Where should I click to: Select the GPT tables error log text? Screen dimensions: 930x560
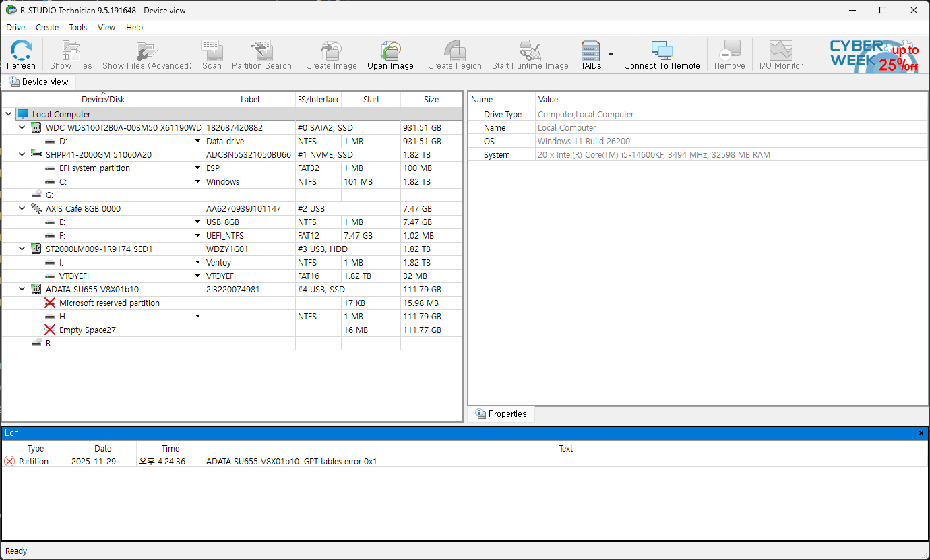292,462
